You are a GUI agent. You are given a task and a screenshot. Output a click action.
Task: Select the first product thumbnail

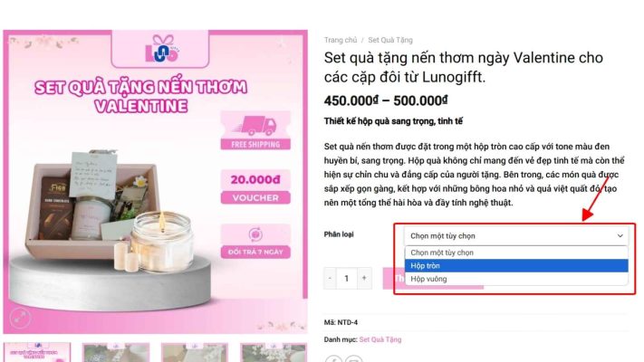point(37,352)
